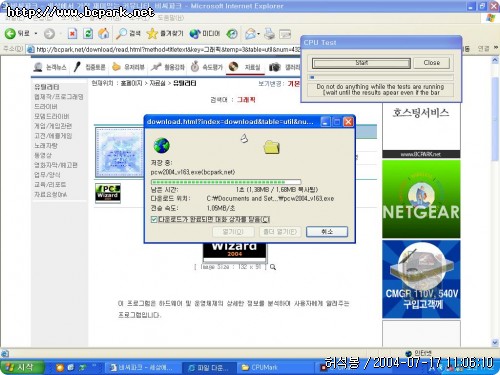500x375 pixels.
Task: Open 웹제작/프로그래밍 sidebar category
Action: 59,97
